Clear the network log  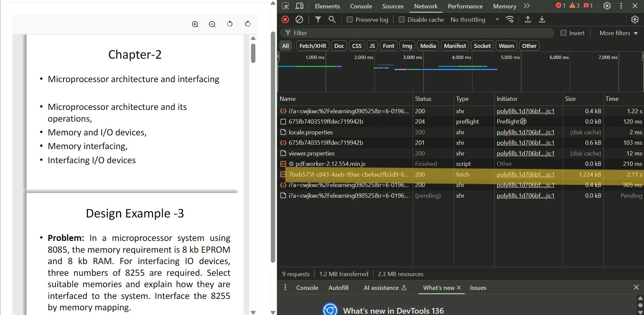pyautogui.click(x=299, y=19)
